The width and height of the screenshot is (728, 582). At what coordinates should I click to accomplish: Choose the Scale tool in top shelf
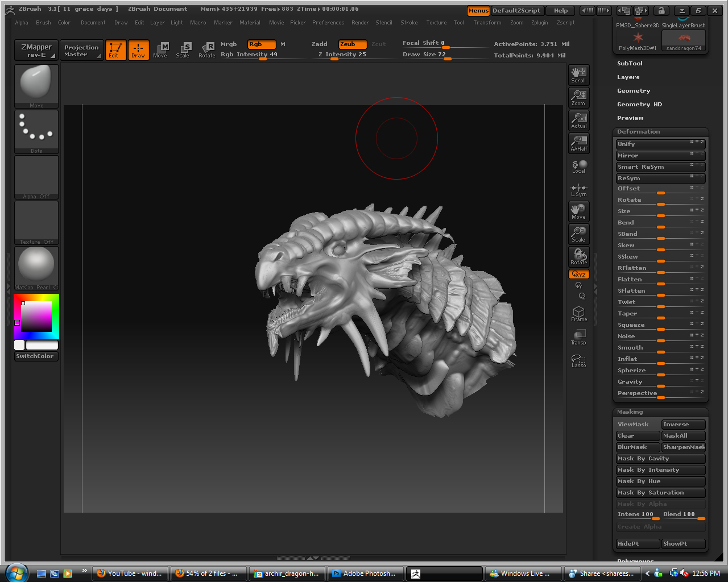tap(183, 50)
